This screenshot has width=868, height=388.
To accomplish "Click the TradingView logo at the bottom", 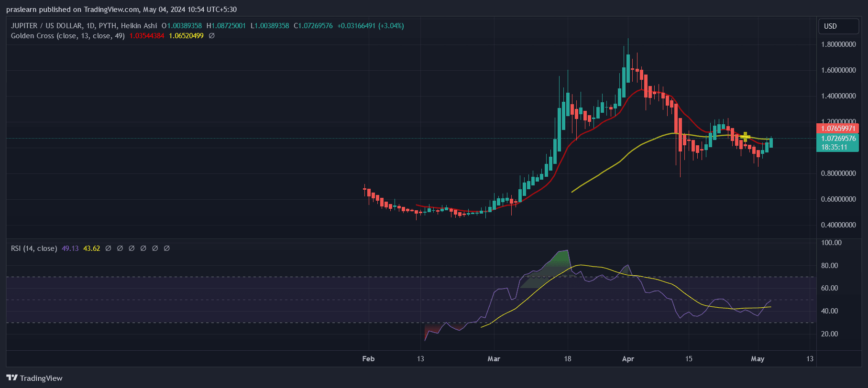I will (x=34, y=378).
